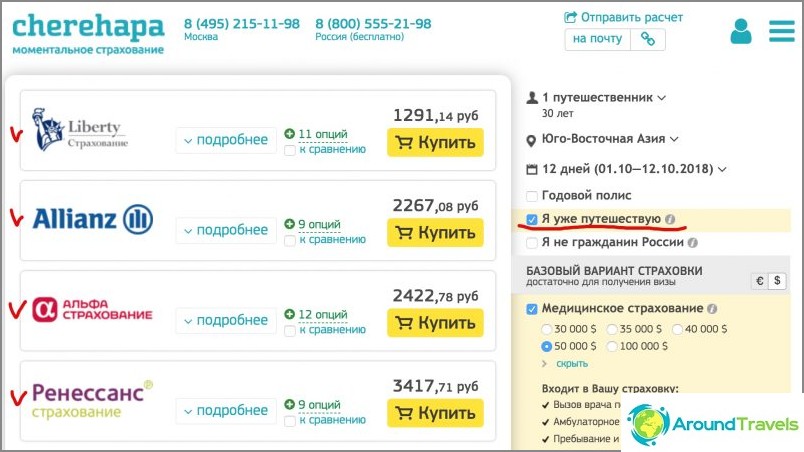Buy АльфаСтрахование policy for 2422,78 руб

(435, 323)
